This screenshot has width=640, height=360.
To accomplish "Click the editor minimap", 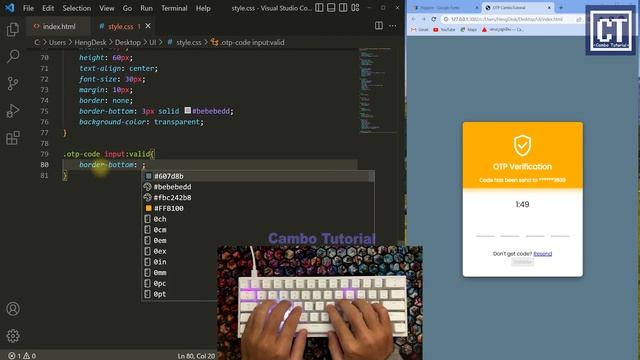I will (378, 90).
